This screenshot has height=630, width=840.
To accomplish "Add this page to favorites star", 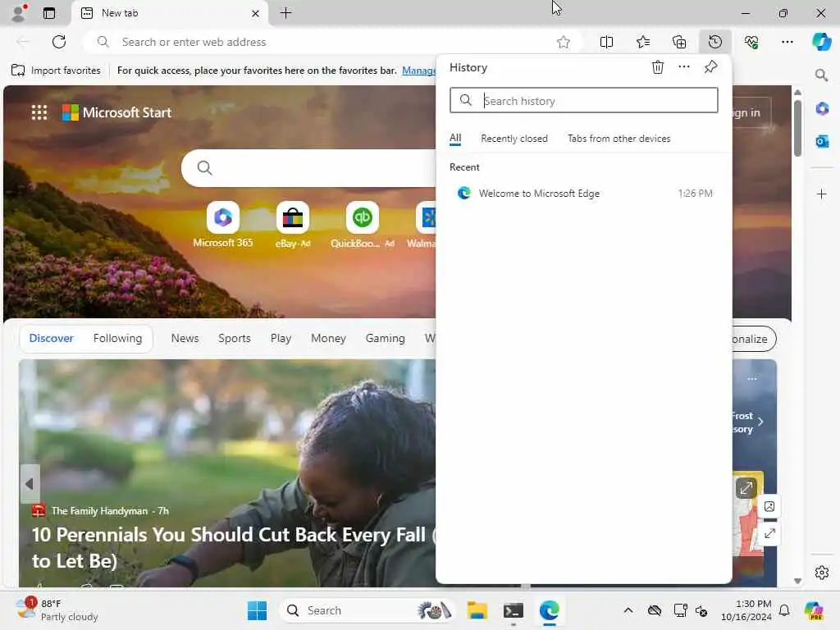I will point(563,42).
